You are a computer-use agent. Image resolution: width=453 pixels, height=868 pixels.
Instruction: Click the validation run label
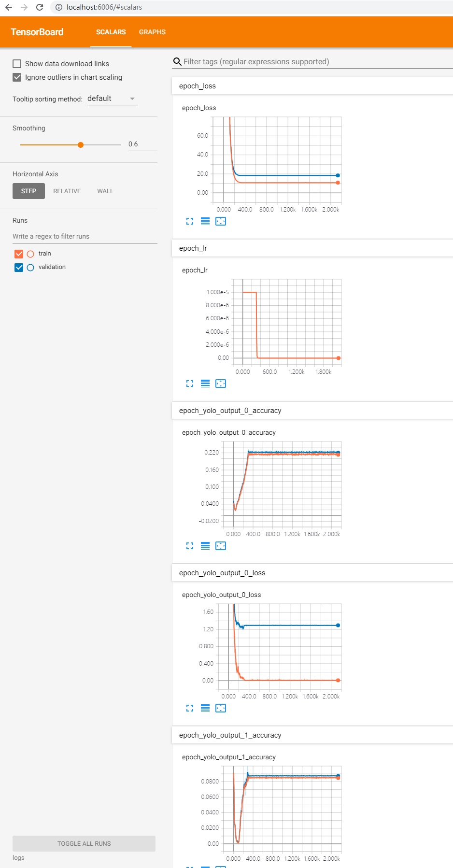tap(52, 267)
